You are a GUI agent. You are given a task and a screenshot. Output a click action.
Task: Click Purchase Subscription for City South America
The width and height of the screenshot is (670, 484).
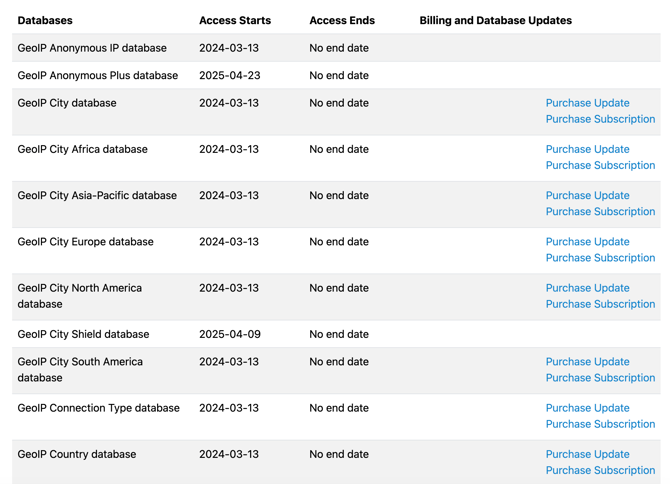point(600,378)
